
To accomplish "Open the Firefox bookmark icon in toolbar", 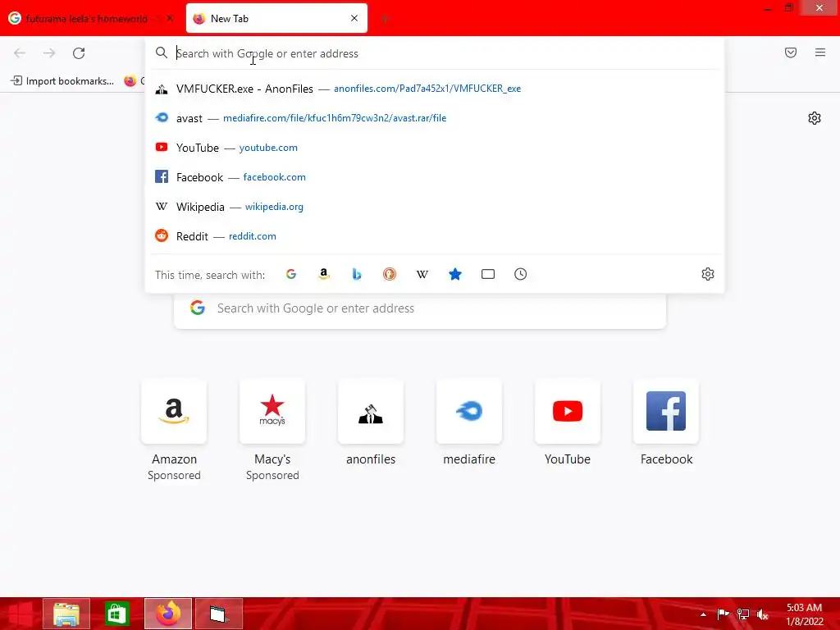I will pyautogui.click(x=130, y=81).
